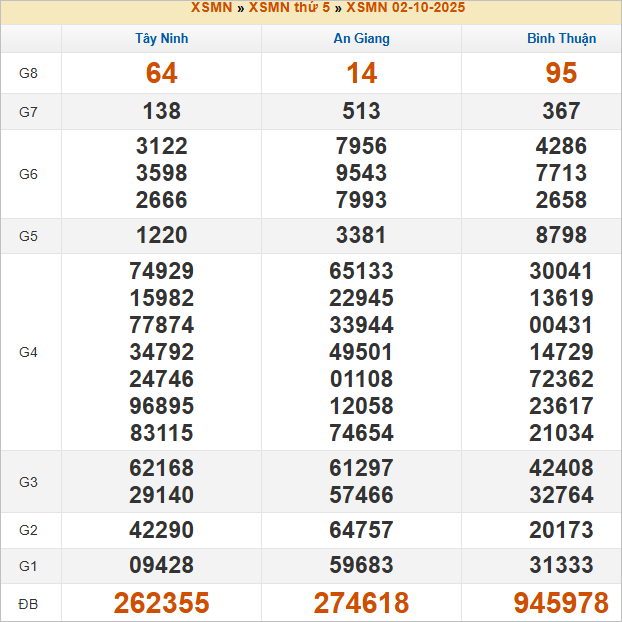Click G5 result 3381 for An Giang
Screen dimensions: 622x622
pos(361,236)
